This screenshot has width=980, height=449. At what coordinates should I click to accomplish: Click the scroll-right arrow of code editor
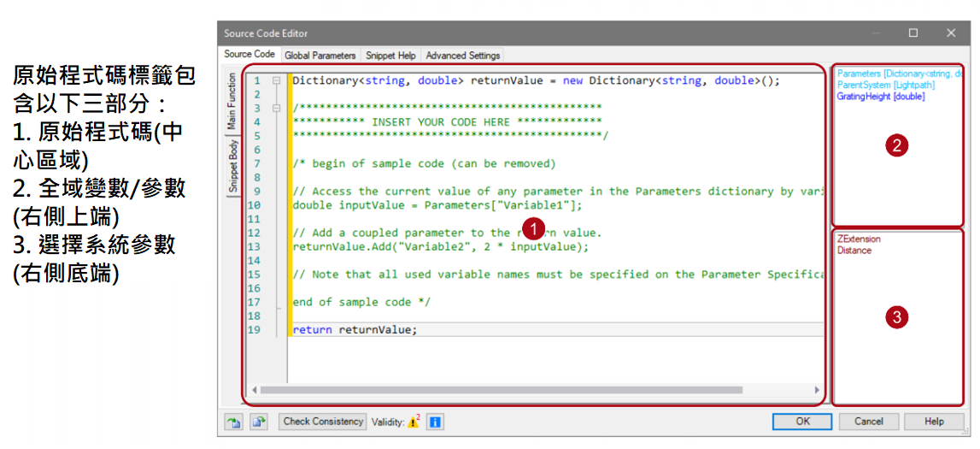point(817,390)
